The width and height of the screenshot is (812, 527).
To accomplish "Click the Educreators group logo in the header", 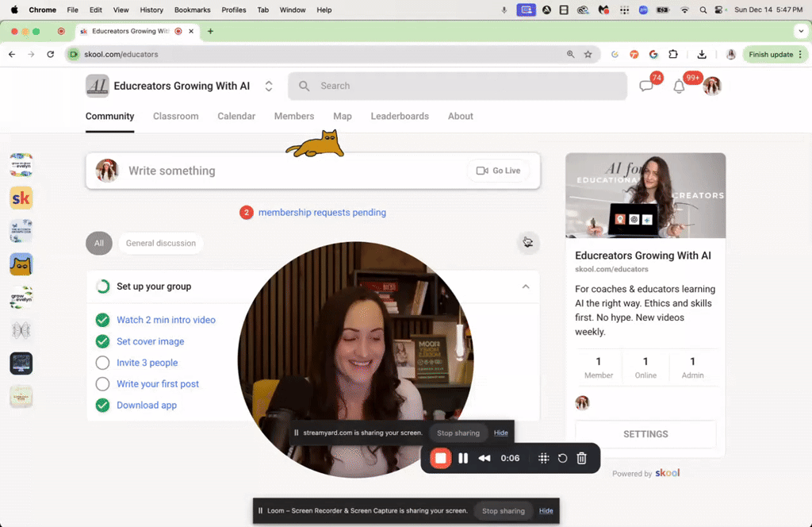I will point(98,86).
